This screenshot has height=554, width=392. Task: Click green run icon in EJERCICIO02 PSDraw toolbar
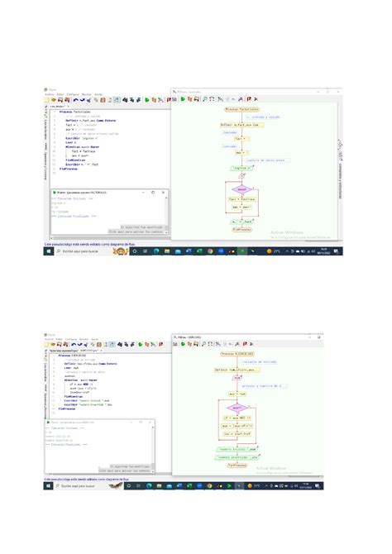183,344
